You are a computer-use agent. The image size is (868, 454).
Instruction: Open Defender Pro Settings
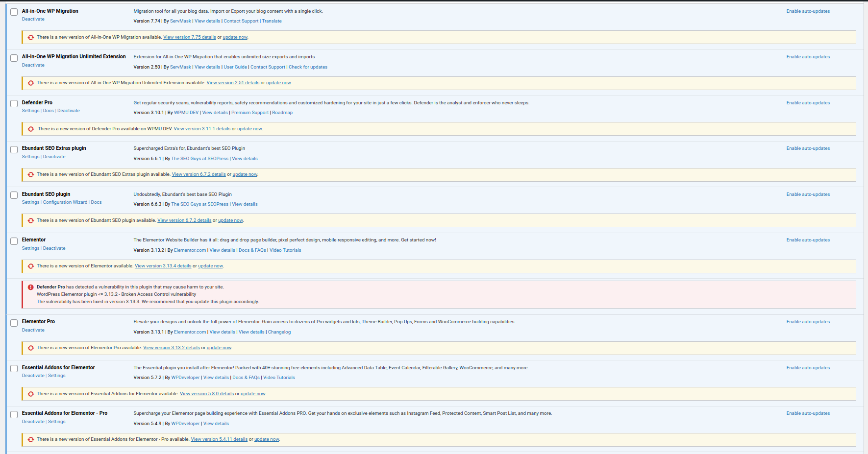click(30, 111)
